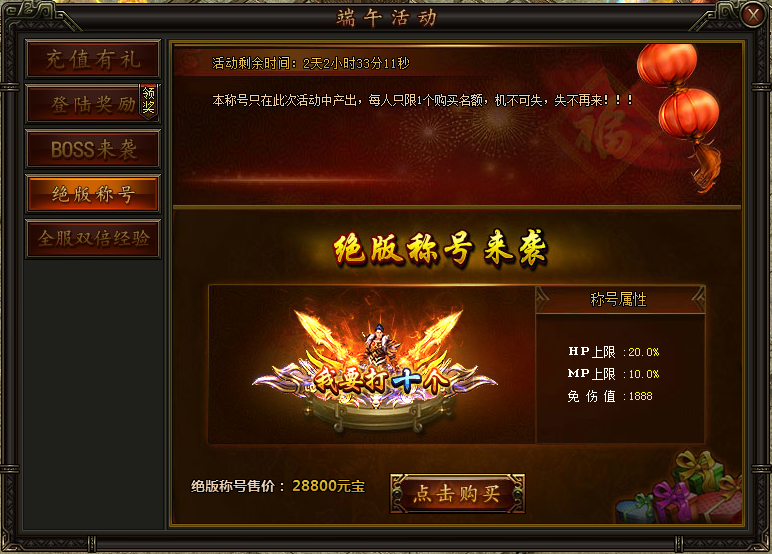Click the 领奖 badge on 登陆奖励
Screen dimensions: 772x554
click(x=149, y=101)
